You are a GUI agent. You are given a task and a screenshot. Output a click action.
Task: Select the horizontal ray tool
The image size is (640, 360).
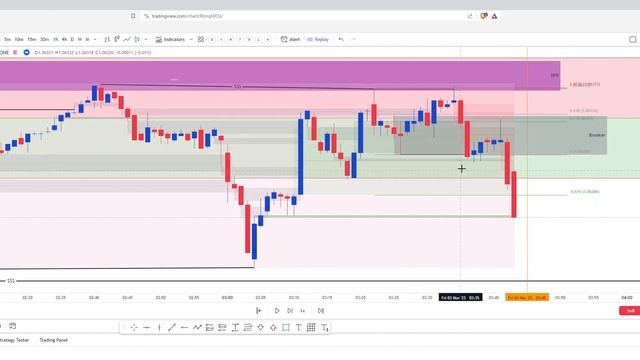tap(184, 327)
